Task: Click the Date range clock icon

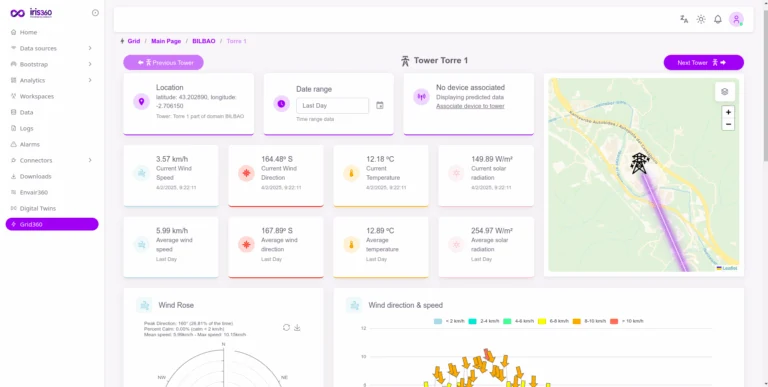Action: (281, 104)
